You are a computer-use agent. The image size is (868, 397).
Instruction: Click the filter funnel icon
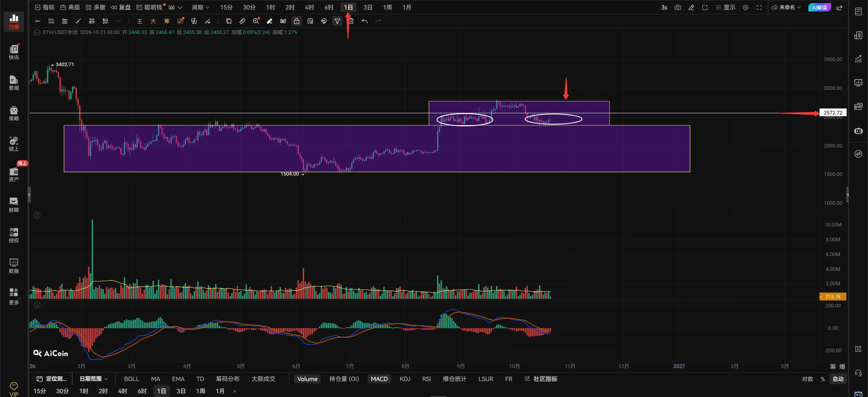click(337, 21)
